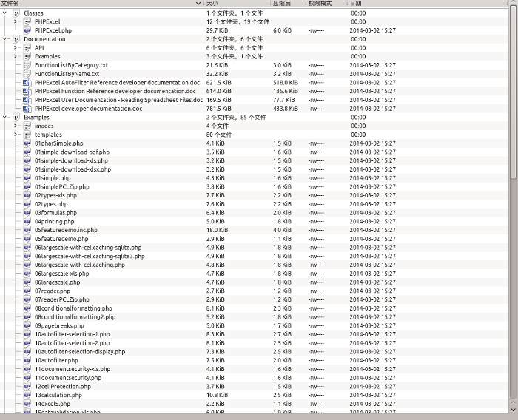Image resolution: width=518 pixels, height=420 pixels.
Task: Select the 08conditionalformatting2.php row
Action: 254,317
